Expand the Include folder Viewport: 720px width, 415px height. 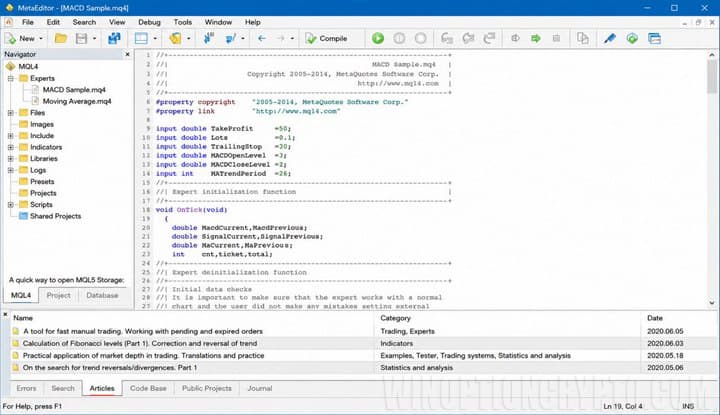tap(11, 135)
